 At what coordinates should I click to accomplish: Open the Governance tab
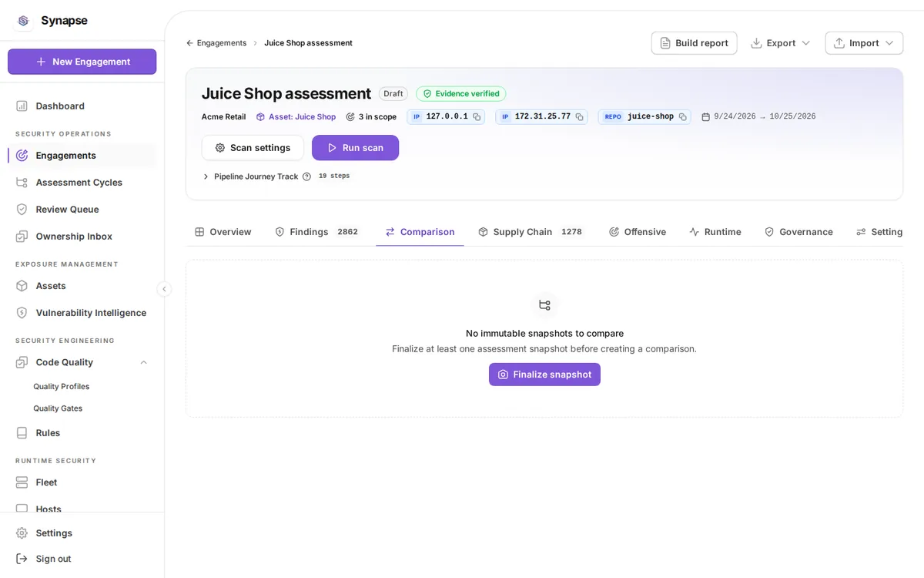pyautogui.click(x=798, y=232)
